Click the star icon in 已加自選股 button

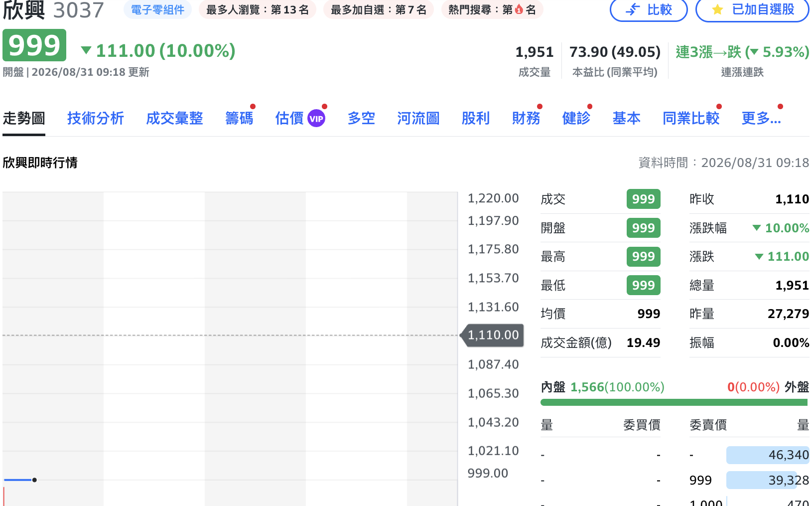[x=717, y=9]
